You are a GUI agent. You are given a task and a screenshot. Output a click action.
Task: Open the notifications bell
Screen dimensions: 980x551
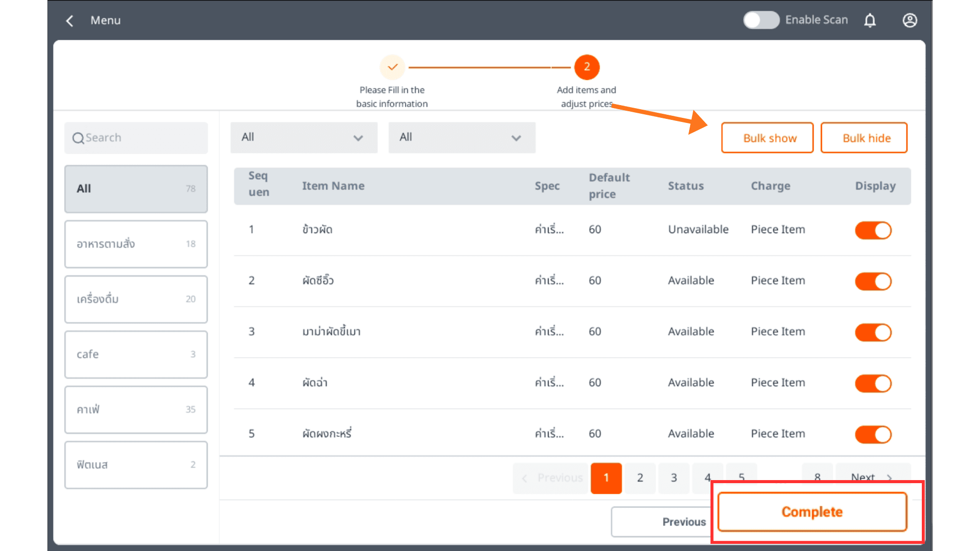[x=870, y=20]
